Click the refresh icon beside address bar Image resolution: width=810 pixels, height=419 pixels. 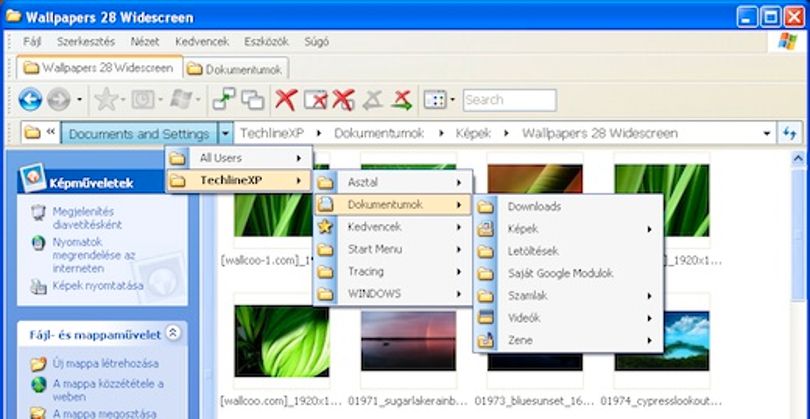(789, 133)
